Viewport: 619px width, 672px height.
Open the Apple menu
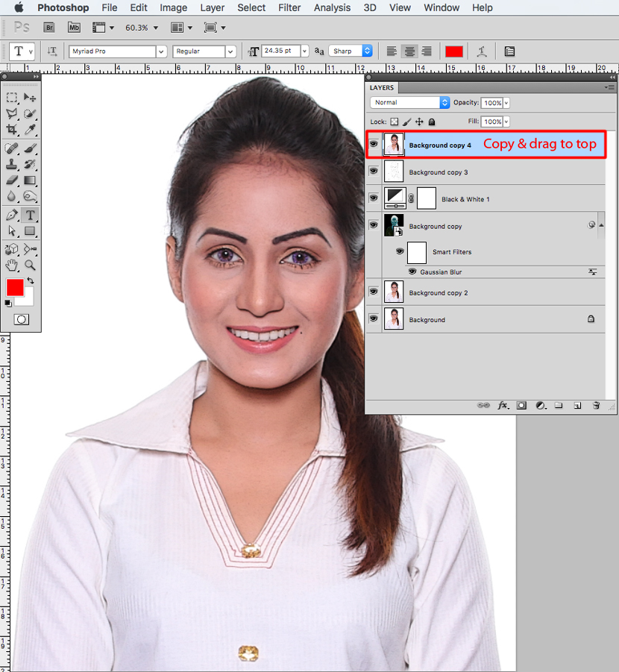point(19,7)
